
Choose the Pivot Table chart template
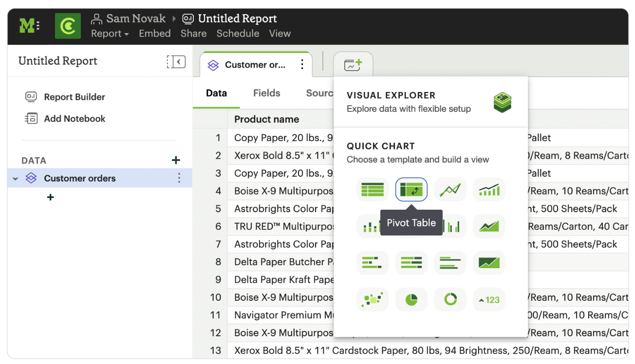click(411, 189)
